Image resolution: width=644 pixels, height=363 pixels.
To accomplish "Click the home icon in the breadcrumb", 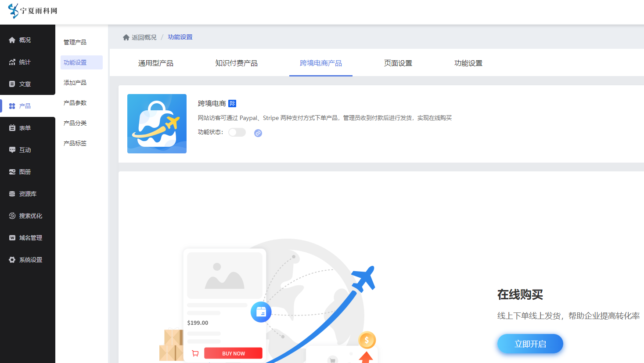I will point(126,37).
